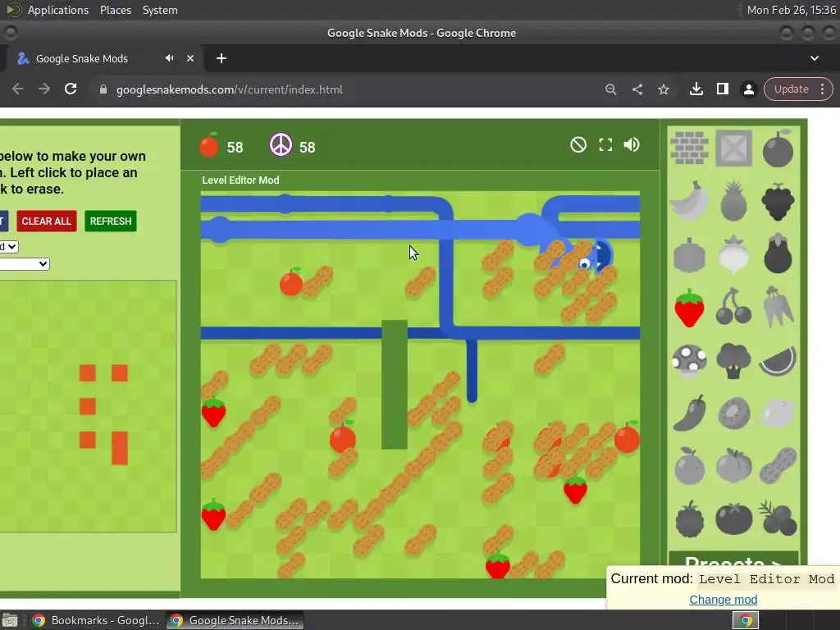Select the grapes item
840x630 pixels.
[x=778, y=202]
